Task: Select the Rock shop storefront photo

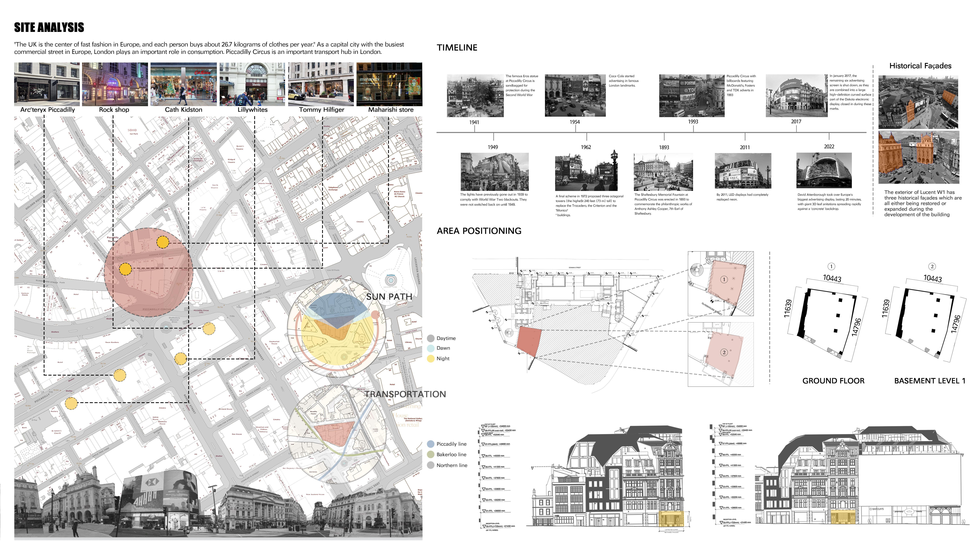Action: [x=115, y=84]
